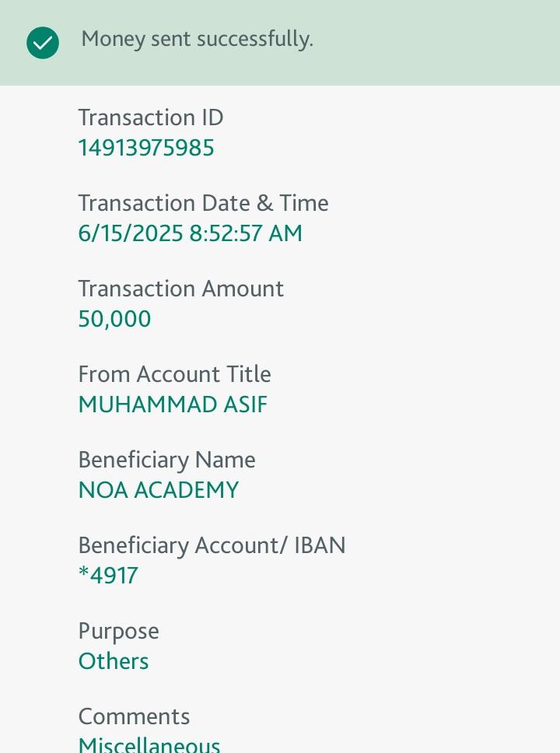Click the Purpose label

tap(118, 631)
